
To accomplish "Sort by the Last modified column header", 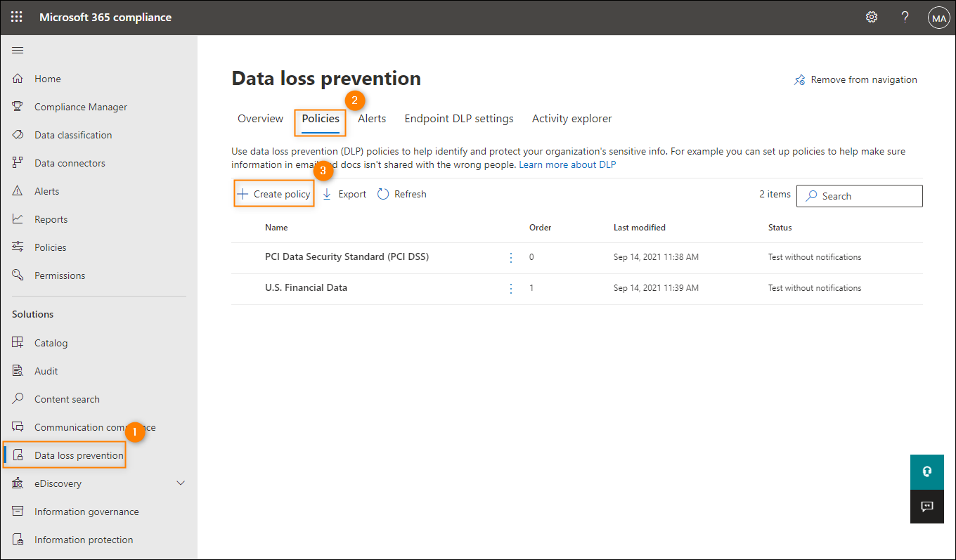I will 640,228.
